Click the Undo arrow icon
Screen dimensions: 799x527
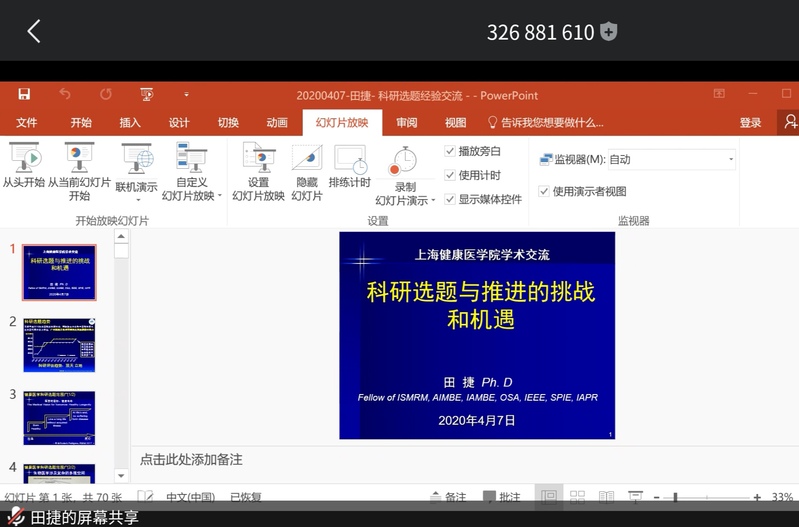click(65, 95)
